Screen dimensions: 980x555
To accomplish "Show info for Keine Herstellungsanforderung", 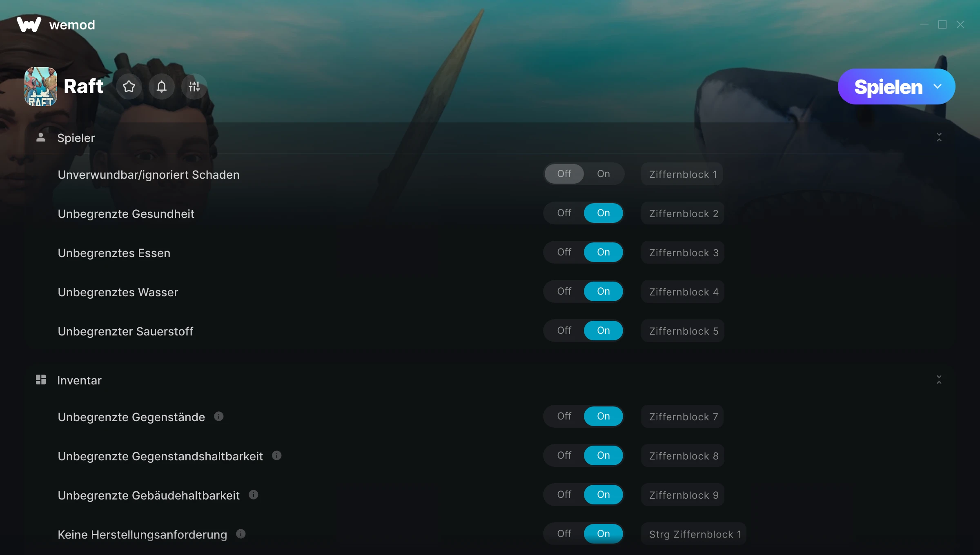I will (x=241, y=534).
